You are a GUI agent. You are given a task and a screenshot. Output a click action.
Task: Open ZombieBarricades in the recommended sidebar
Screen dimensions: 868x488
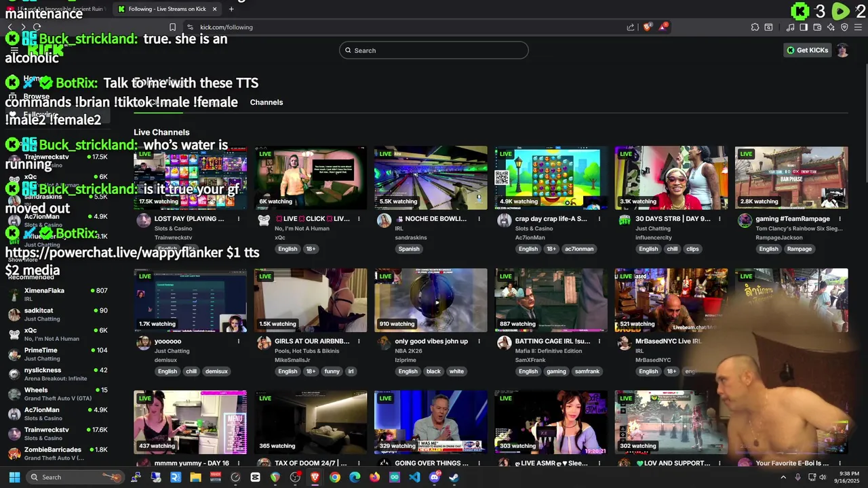pyautogui.click(x=58, y=453)
